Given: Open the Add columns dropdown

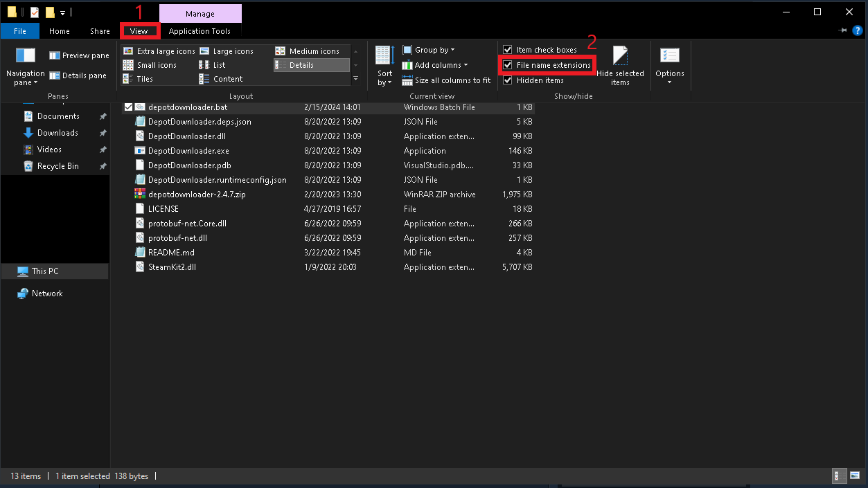Looking at the screenshot, I should click(x=434, y=65).
